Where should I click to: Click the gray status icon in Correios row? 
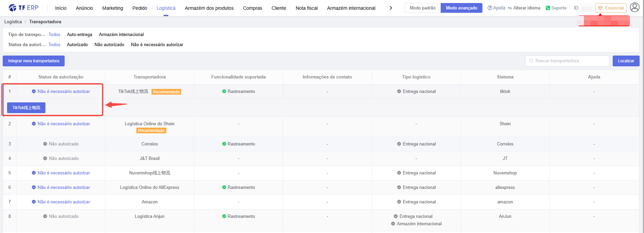pyautogui.click(x=45, y=144)
